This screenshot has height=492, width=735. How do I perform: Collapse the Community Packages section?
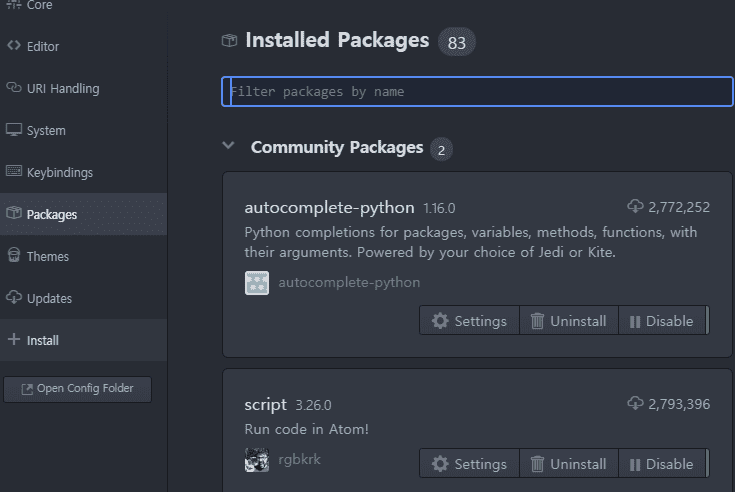coord(229,146)
